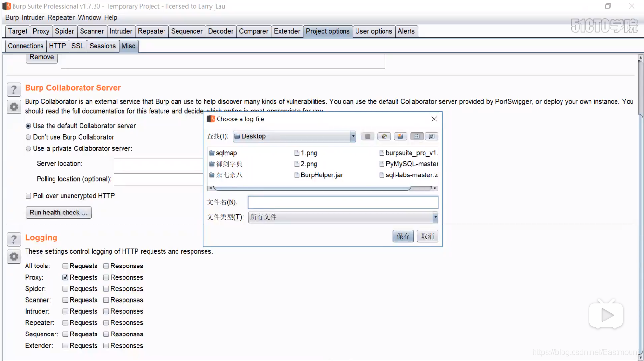Image resolution: width=644 pixels, height=361 pixels.
Task: Select the 2.png file
Action: coord(306,164)
